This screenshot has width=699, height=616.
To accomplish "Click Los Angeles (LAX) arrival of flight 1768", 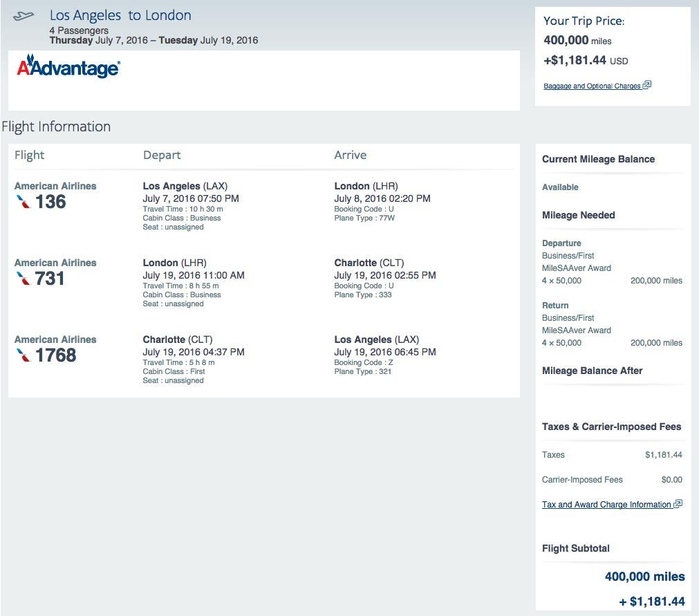I will click(376, 339).
